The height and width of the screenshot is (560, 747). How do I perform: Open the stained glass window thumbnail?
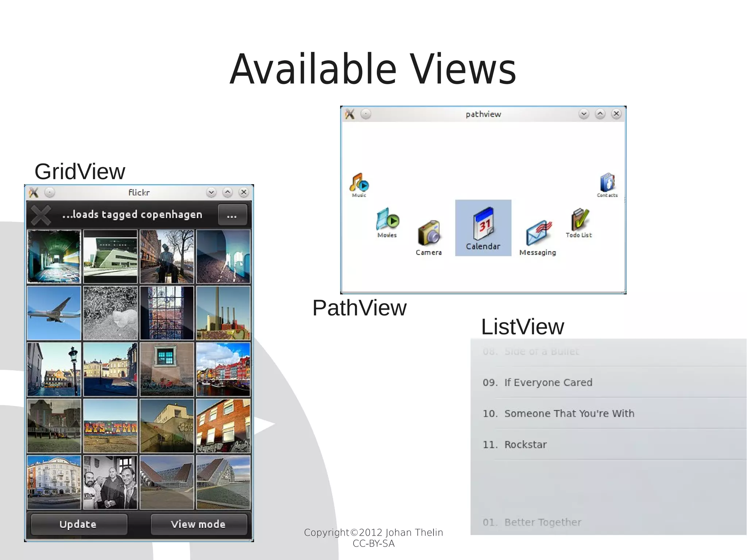pos(167,313)
